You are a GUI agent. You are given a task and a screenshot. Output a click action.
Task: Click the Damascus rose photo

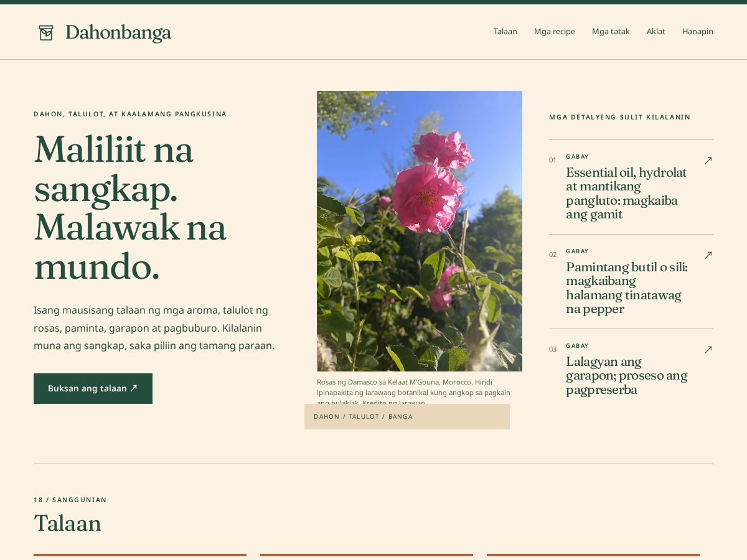coord(420,231)
